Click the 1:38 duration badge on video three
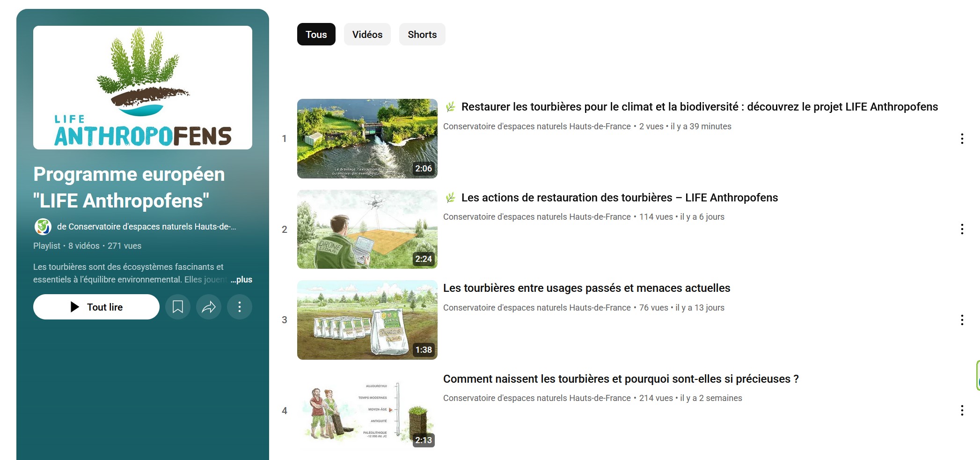Viewport: 980px width, 460px height. 424,349
